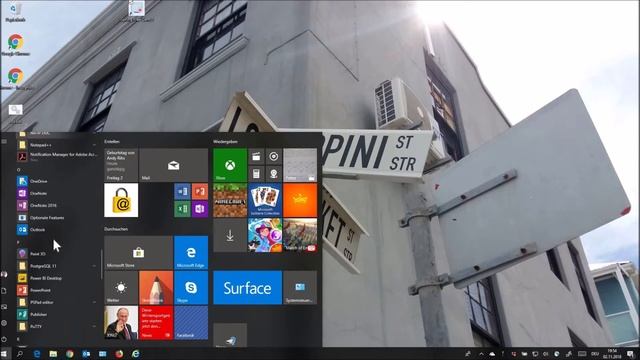Open the calendar tile showing Geburtstag

(x=121, y=165)
